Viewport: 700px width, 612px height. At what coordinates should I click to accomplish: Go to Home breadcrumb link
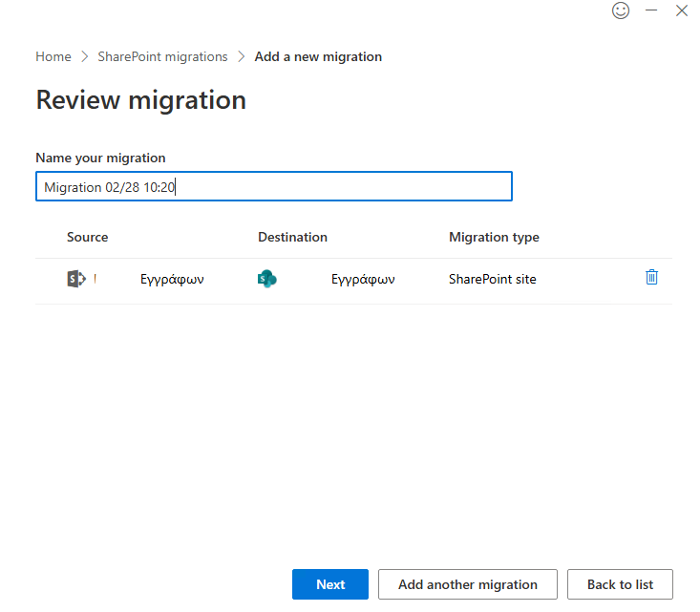pyautogui.click(x=53, y=57)
